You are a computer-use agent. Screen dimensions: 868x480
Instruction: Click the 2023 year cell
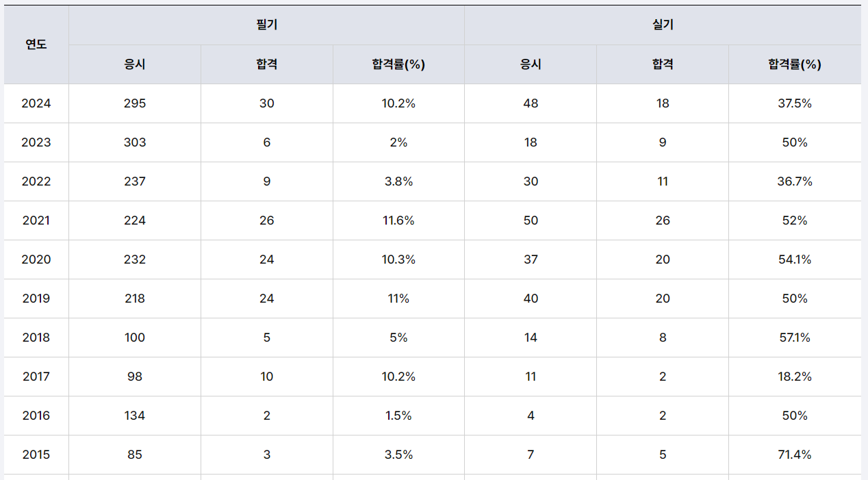[36, 142]
